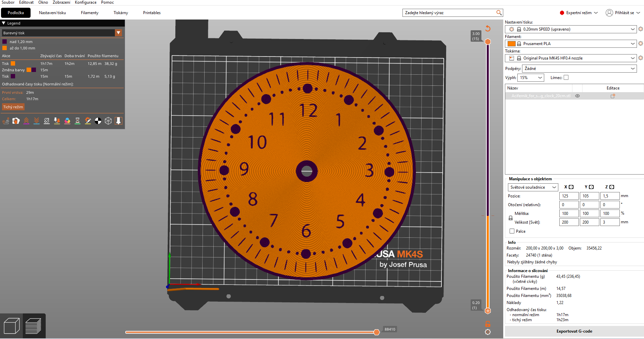Image resolution: width=644 pixels, height=339 pixels.
Task: Toggle custom G-code gear-pencil icon
Action: (88, 121)
